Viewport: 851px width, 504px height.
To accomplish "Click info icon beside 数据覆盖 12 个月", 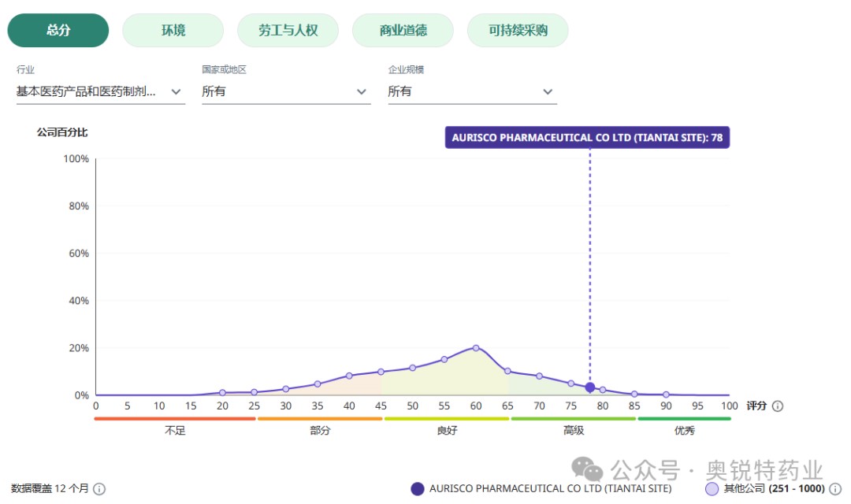I will (x=99, y=489).
